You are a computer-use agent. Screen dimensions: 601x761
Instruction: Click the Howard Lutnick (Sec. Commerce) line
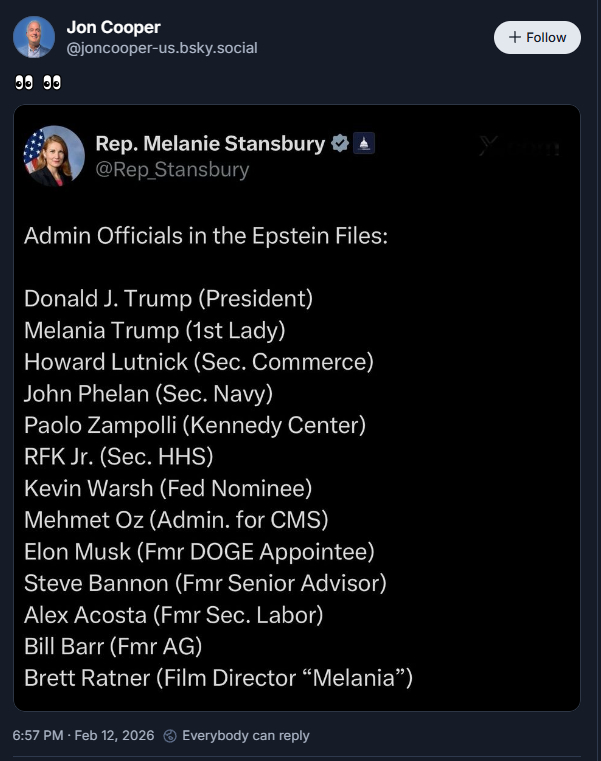point(198,361)
